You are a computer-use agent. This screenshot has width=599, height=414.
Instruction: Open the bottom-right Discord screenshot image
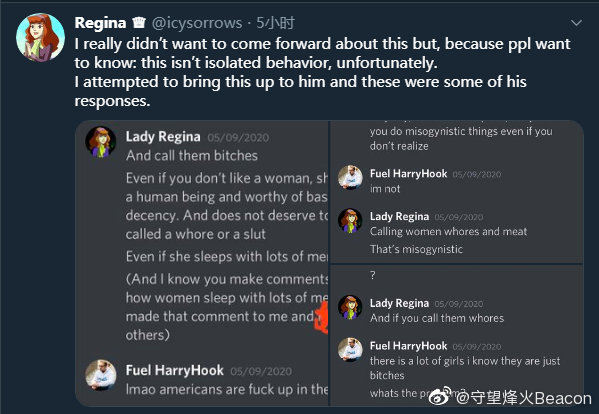[457, 335]
